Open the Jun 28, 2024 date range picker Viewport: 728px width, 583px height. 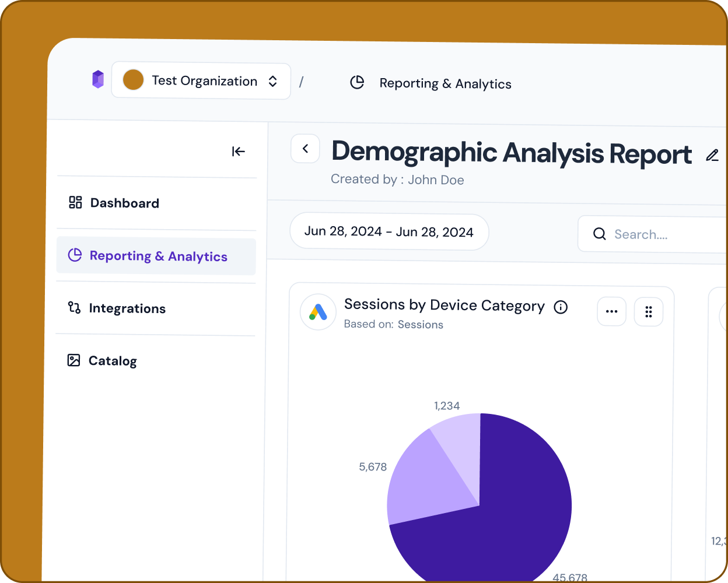[389, 231]
